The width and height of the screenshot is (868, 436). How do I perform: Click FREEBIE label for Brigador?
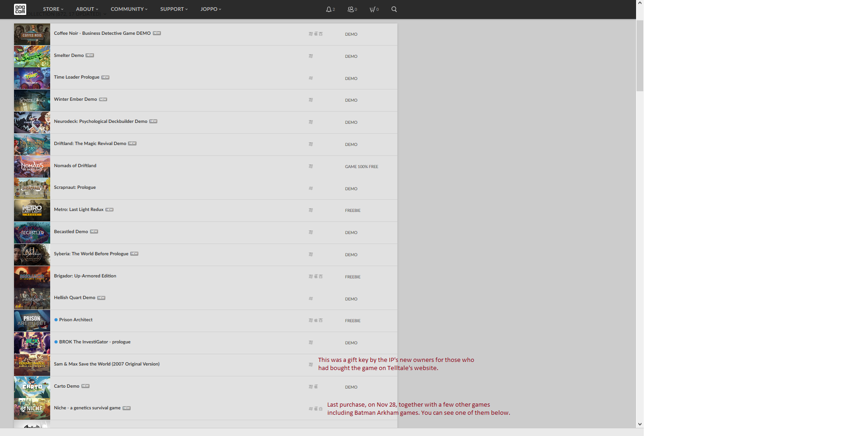[x=353, y=277]
